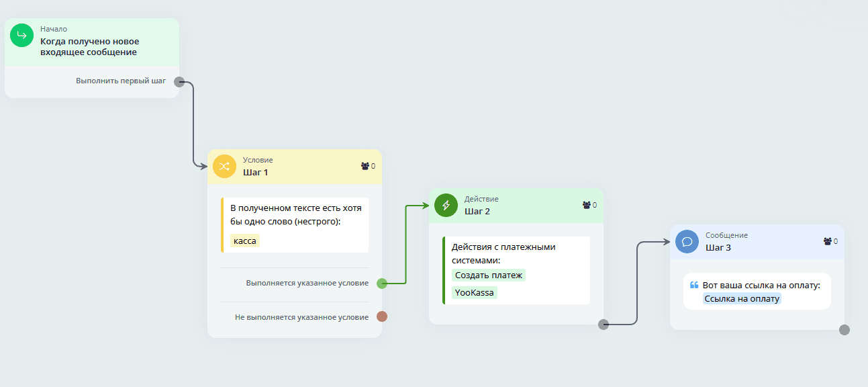Viewport: 868px width, 387px height.
Task: Click the 'Создать платеж' action tag
Action: [488, 275]
